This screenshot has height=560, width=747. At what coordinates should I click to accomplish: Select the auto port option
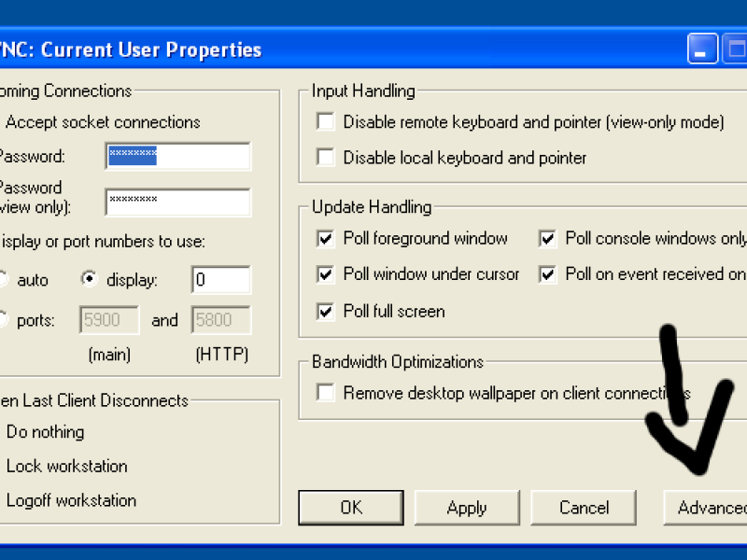(3, 279)
